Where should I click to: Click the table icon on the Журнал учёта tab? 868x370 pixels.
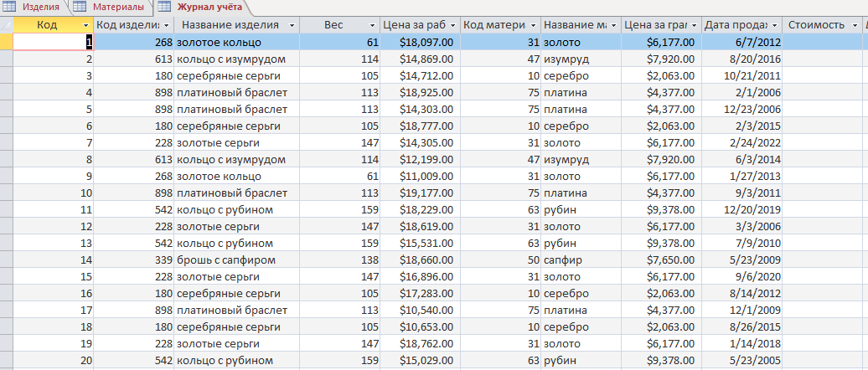(x=164, y=8)
